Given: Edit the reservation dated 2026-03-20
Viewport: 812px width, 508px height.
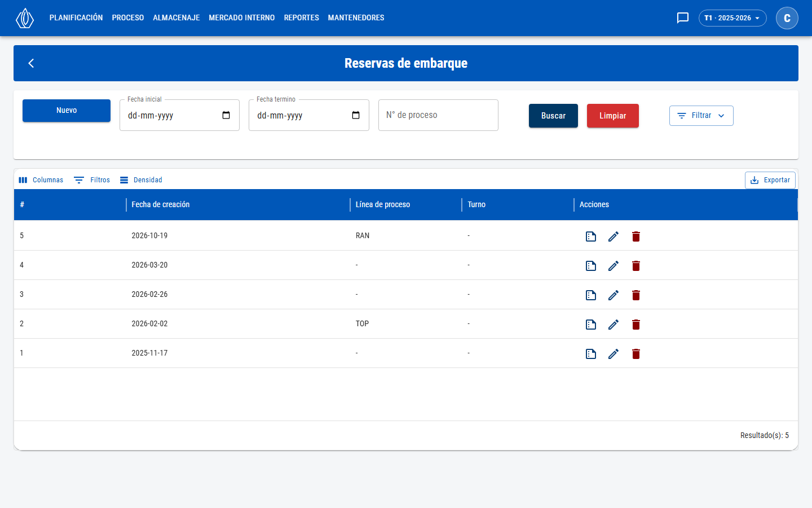Looking at the screenshot, I should [614, 266].
